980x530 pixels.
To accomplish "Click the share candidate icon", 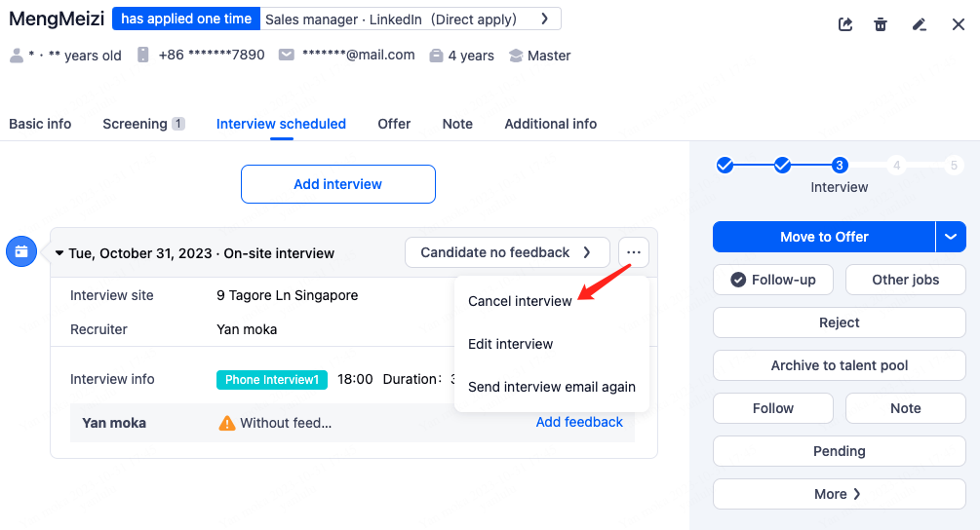I will tap(845, 24).
